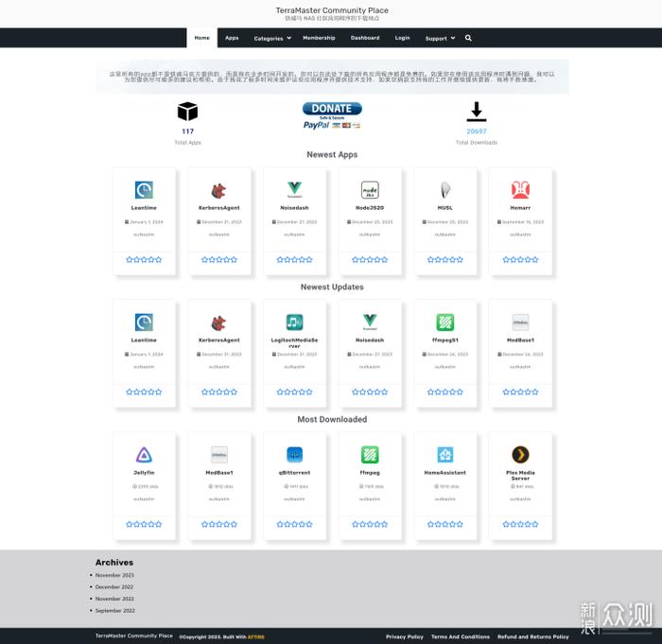Click the NodeJS20 app title text
Image resolution: width=662 pixels, height=644 pixels.
370,208
